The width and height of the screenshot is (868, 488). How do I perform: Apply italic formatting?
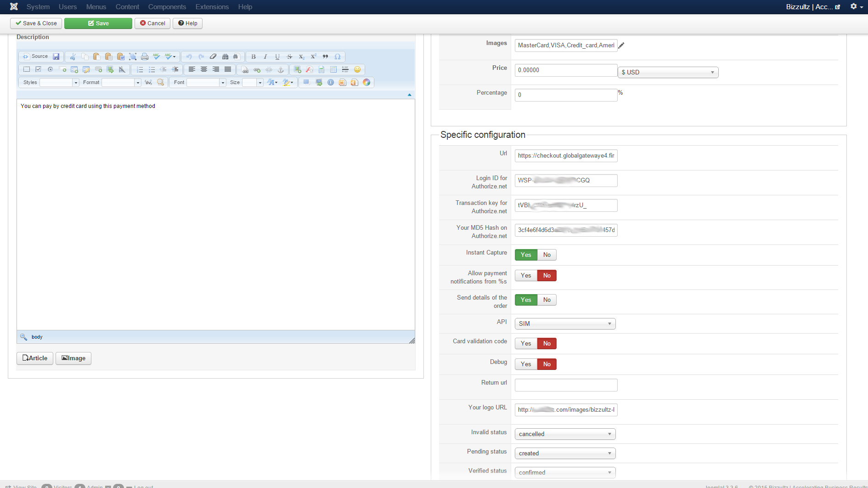tap(265, 57)
